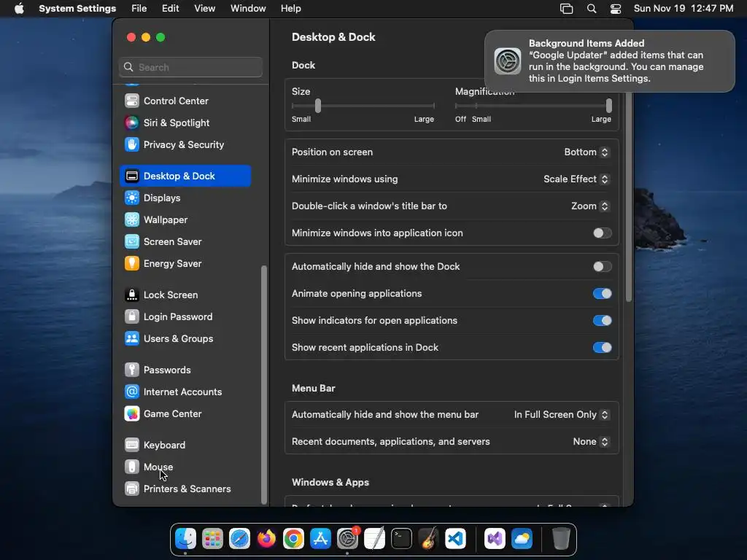Screen dimensions: 747x560
Task: Disable Animate opening applications
Action: [x=602, y=293]
